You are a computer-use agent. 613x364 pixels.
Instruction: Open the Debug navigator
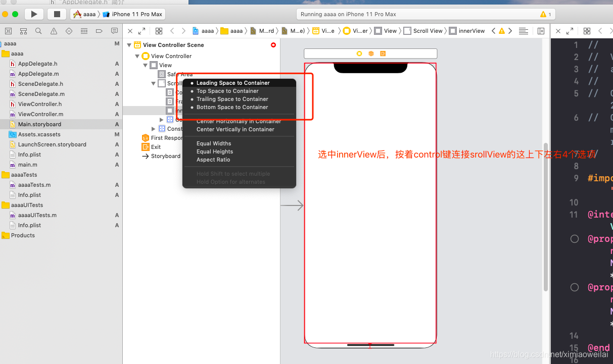[x=84, y=31]
